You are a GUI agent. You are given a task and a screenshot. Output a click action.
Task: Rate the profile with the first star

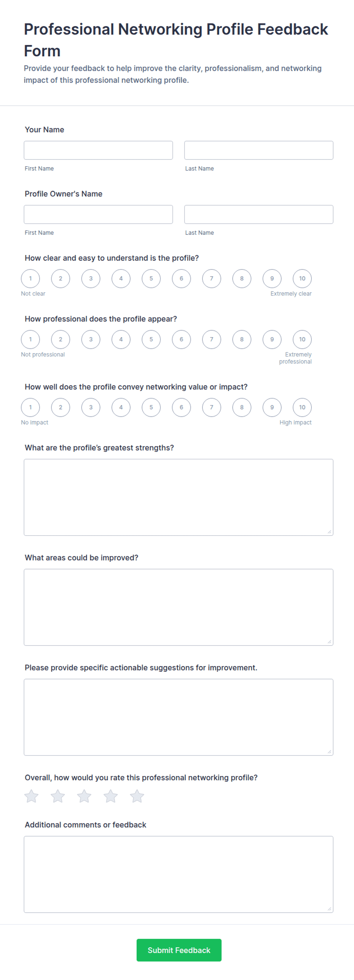pyautogui.click(x=31, y=796)
